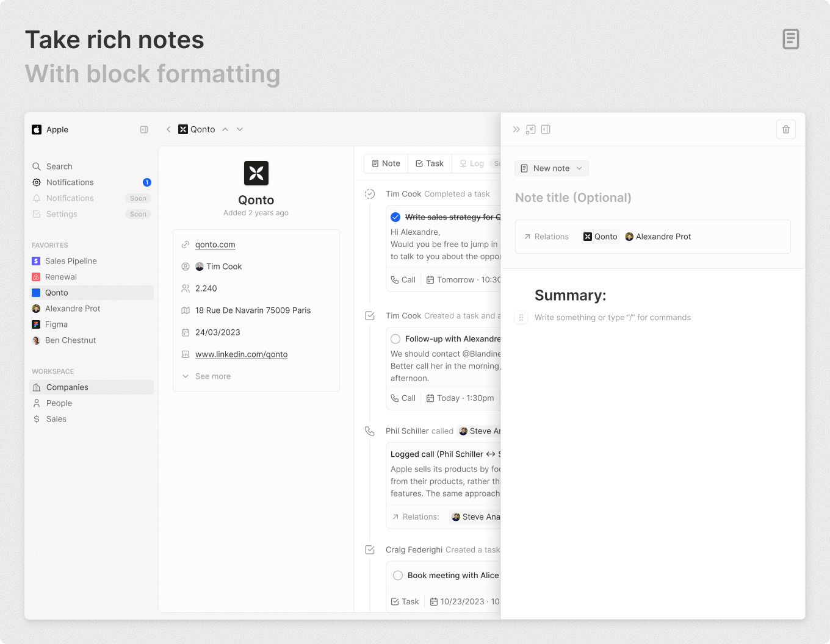Collapse the left sidebar using panel icon
The height and width of the screenshot is (644, 830).
coord(144,129)
